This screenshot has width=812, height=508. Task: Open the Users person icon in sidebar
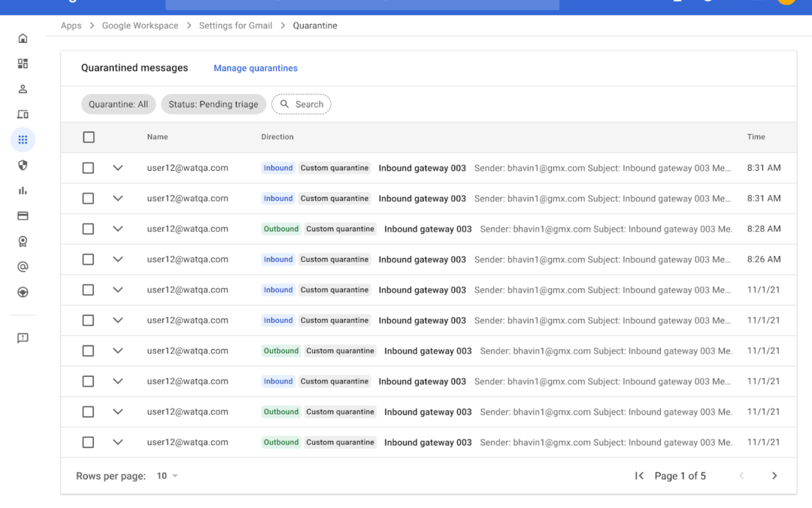point(23,89)
